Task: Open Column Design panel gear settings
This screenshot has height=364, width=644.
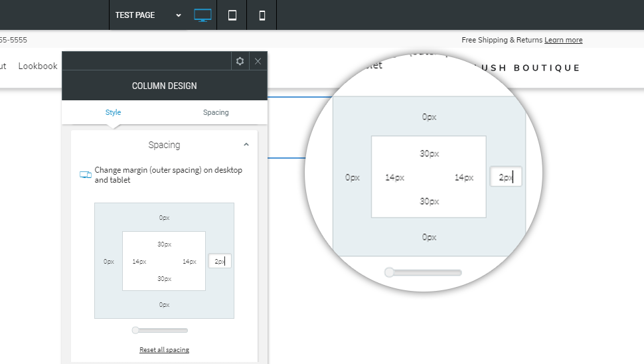Action: [240, 61]
